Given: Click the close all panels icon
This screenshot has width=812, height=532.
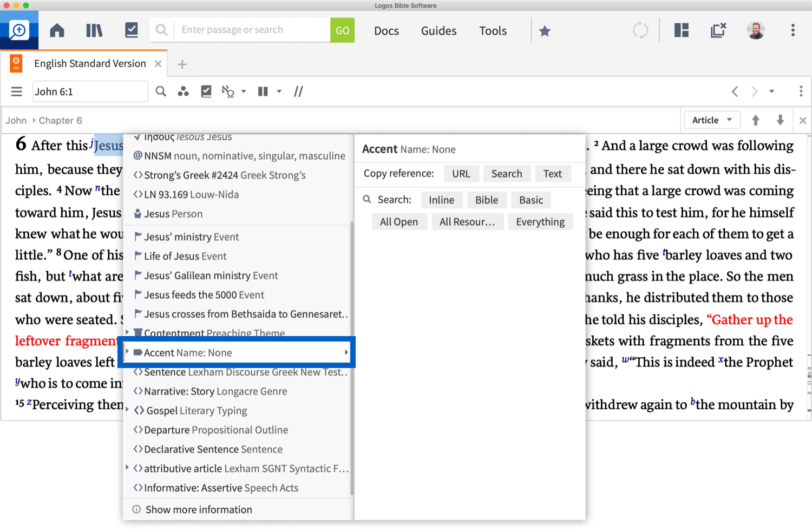Looking at the screenshot, I should pyautogui.click(x=718, y=30).
